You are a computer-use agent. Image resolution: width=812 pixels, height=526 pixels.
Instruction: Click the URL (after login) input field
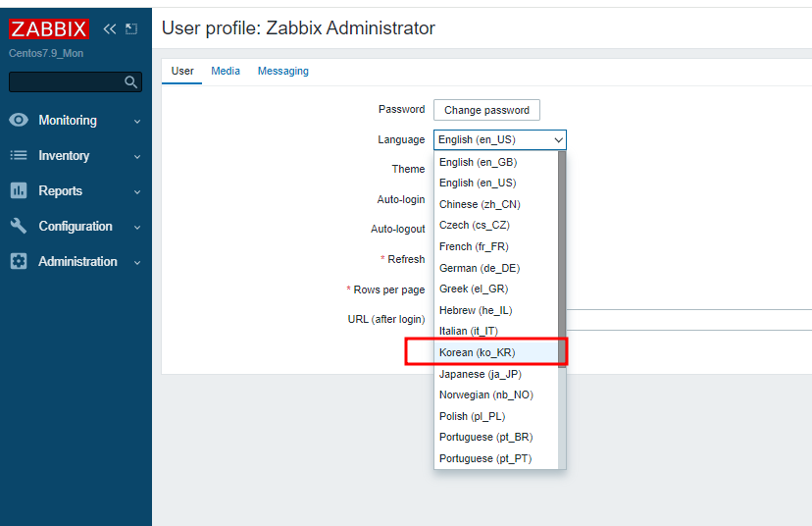point(688,320)
